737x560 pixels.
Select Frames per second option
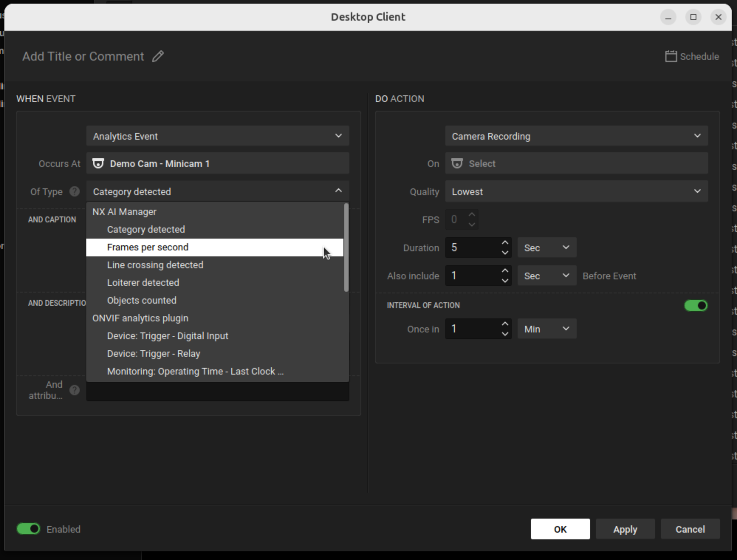click(x=148, y=247)
